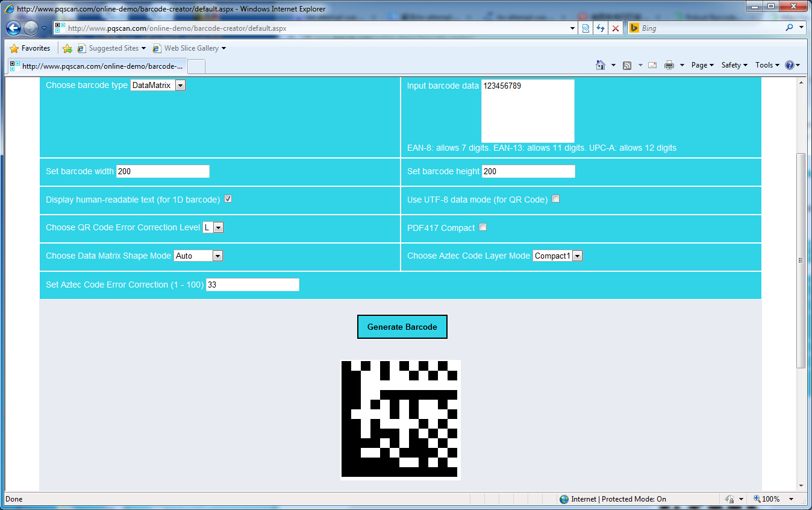Toggle Display human-readable text checkbox
The width and height of the screenshot is (812, 510).
click(228, 199)
